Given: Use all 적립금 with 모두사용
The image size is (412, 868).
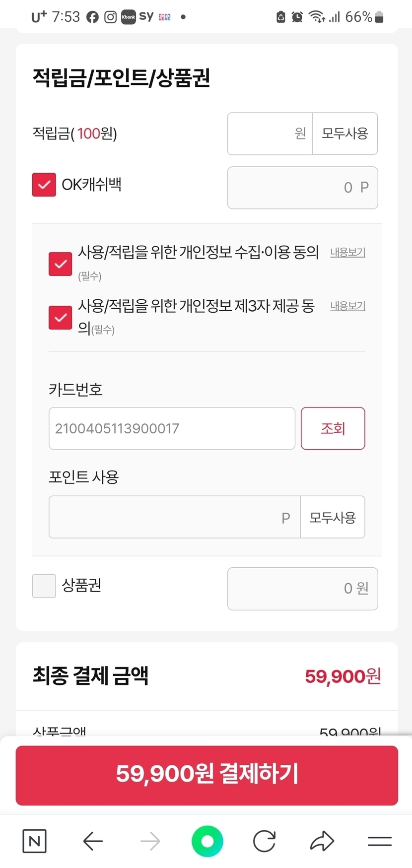Looking at the screenshot, I should coord(344,134).
